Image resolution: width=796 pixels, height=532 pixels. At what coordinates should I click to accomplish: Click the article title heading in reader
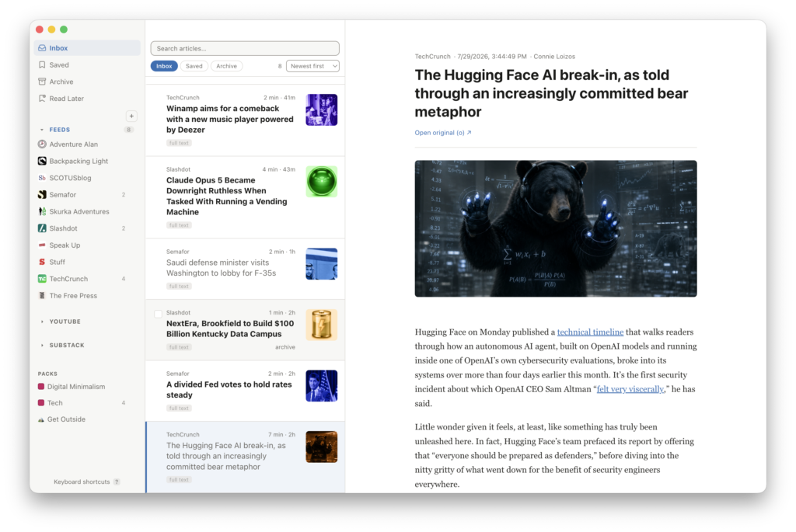pos(551,93)
